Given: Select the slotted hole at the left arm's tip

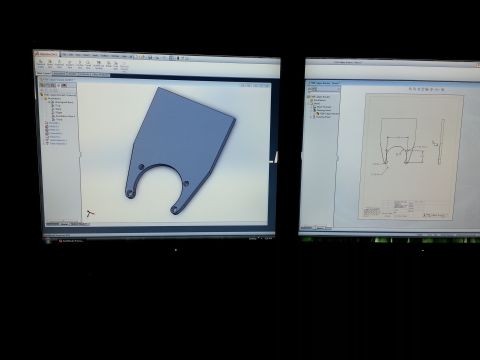Looking at the screenshot, I should 131,193.
